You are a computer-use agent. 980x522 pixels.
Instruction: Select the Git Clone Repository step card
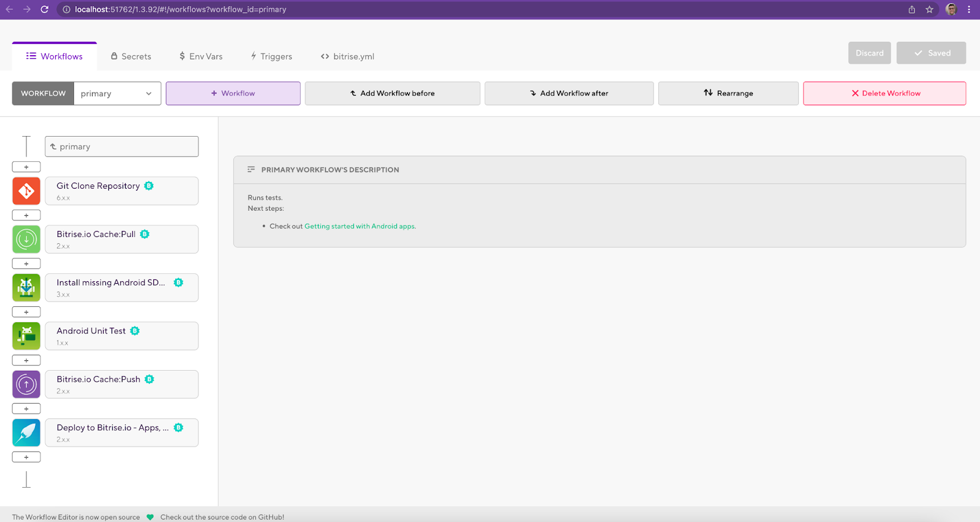coord(122,191)
